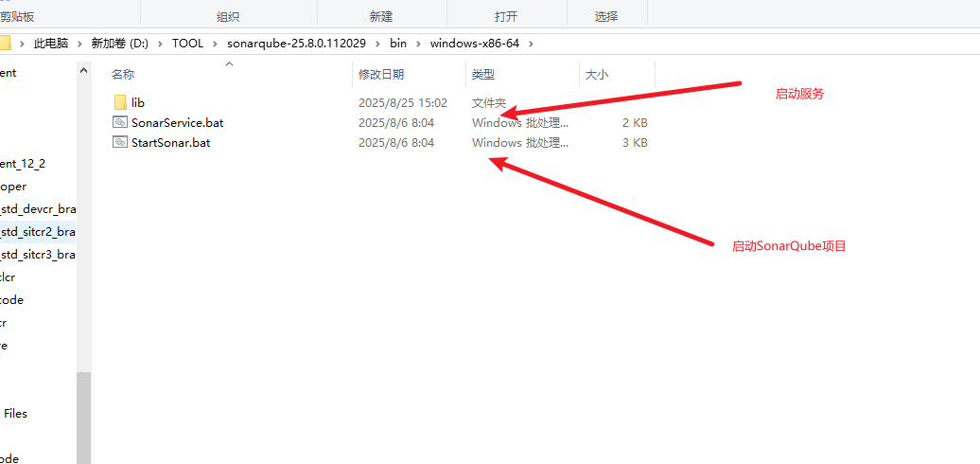Sort files by 修改日期 column header
The width and height of the screenshot is (980, 464).
coord(381,75)
